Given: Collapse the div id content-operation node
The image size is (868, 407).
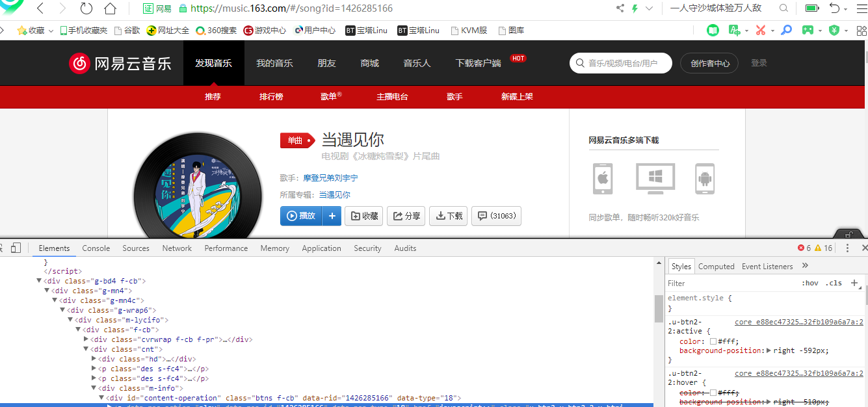Looking at the screenshot, I should [x=102, y=398].
